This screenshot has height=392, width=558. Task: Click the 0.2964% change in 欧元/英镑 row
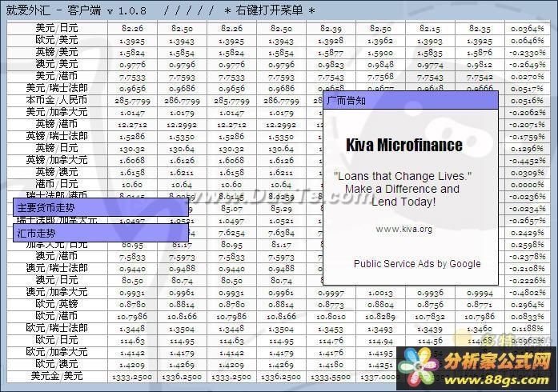tap(528, 305)
